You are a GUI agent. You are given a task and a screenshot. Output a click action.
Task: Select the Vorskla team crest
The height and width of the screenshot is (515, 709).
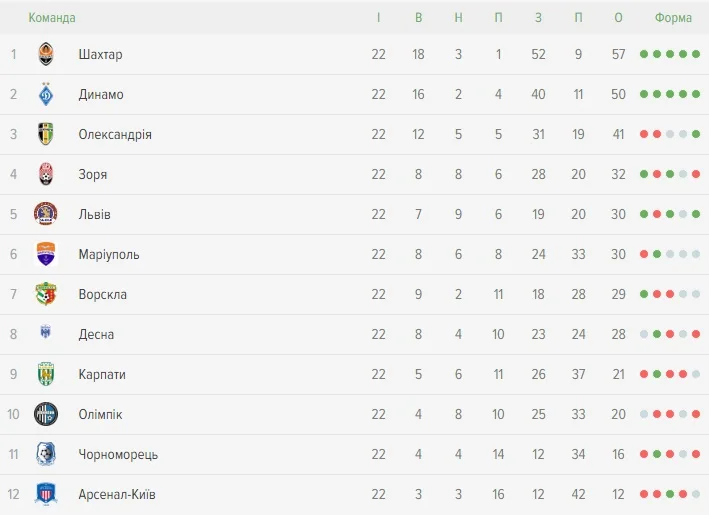[46, 294]
